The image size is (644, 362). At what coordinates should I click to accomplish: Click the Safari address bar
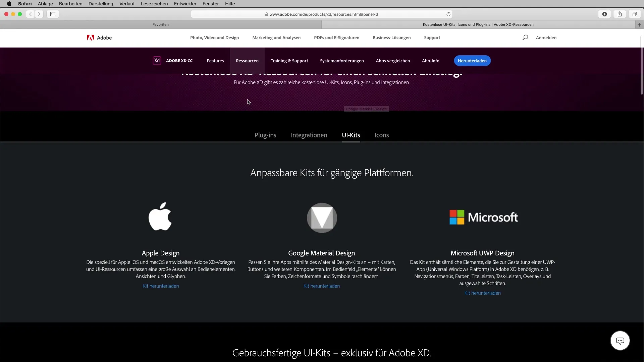pyautogui.click(x=322, y=14)
